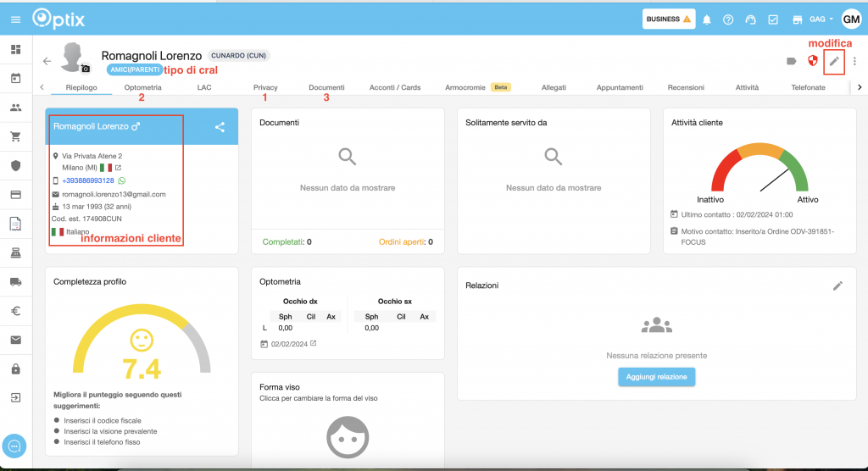The height and width of the screenshot is (471, 868).
Task: Open the hamburger menu in top bar
Action: [x=15, y=19]
